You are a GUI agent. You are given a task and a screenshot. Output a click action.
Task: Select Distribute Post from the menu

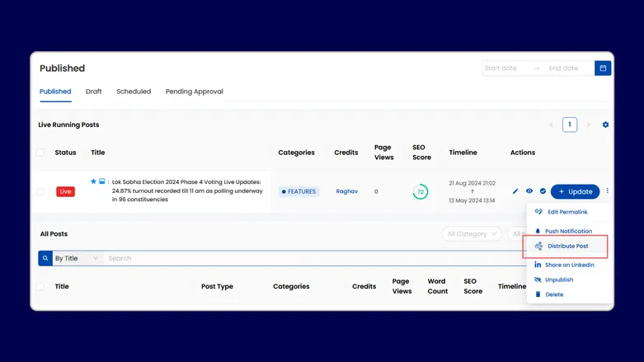[x=566, y=247]
